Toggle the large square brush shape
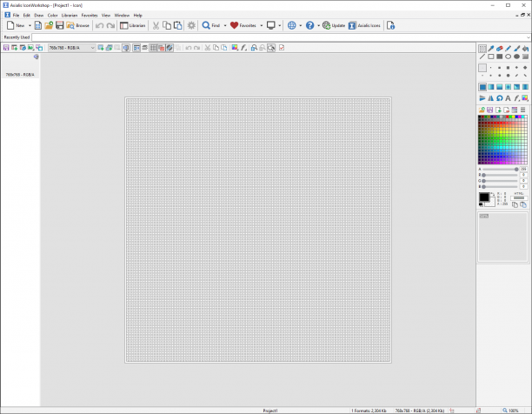This screenshot has height=414, width=532. 508,68
